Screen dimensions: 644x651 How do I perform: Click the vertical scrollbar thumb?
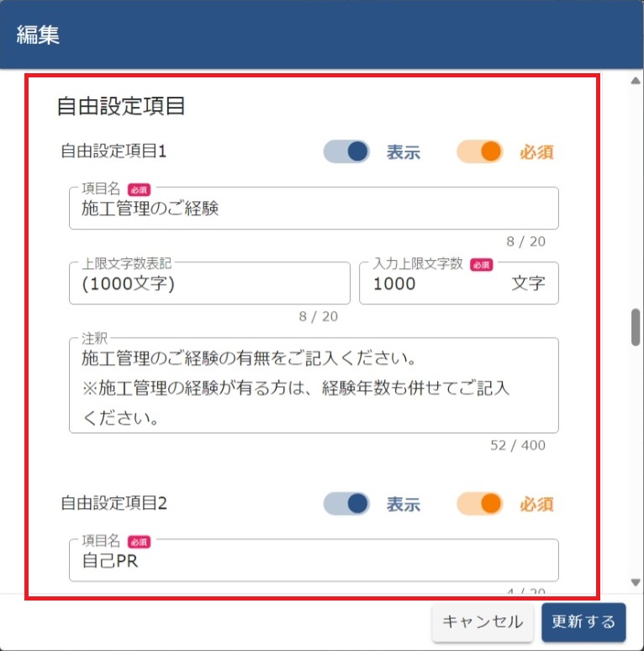[636, 327]
